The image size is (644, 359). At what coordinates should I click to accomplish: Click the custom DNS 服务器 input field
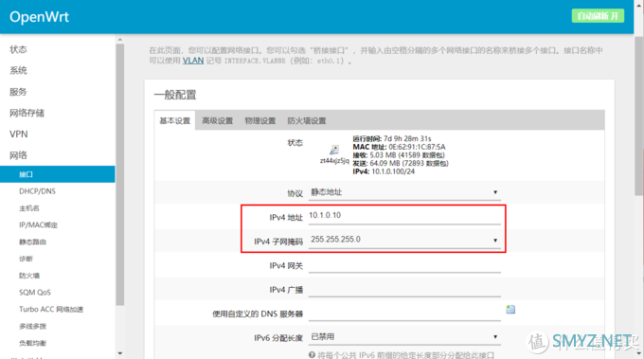(x=404, y=314)
